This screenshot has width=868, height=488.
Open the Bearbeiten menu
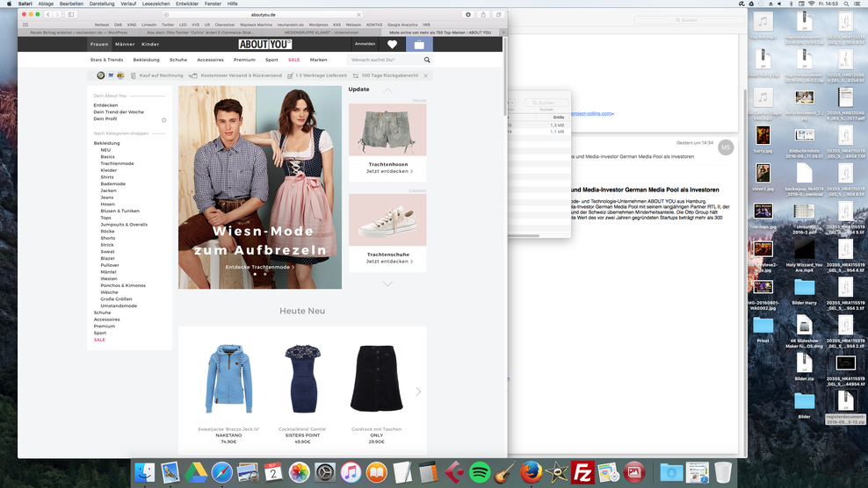[x=71, y=4]
